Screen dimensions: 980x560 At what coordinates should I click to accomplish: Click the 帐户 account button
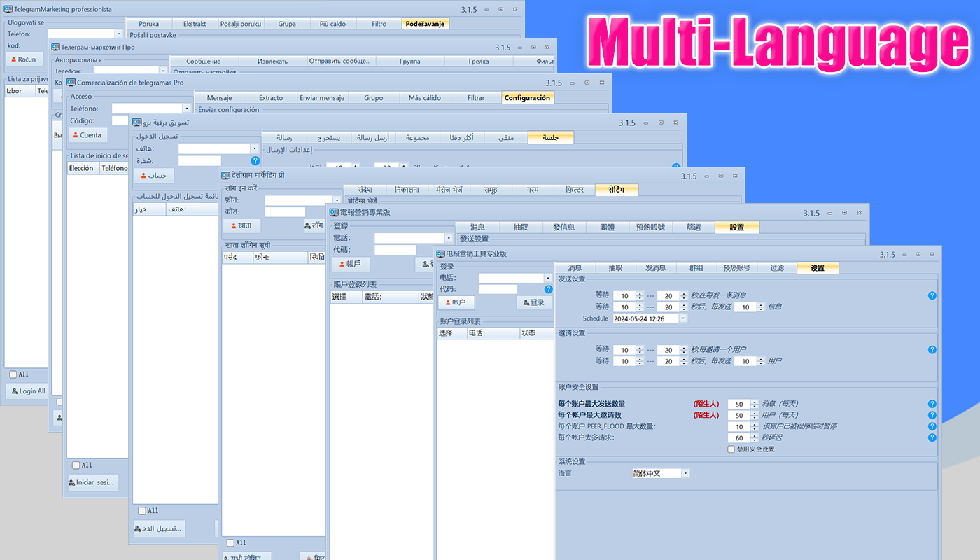[456, 302]
